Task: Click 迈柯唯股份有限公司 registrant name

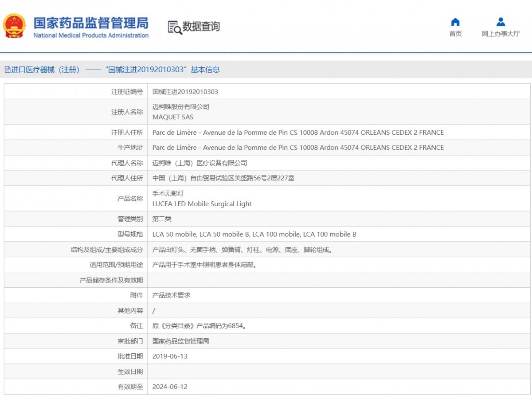Action: point(181,107)
